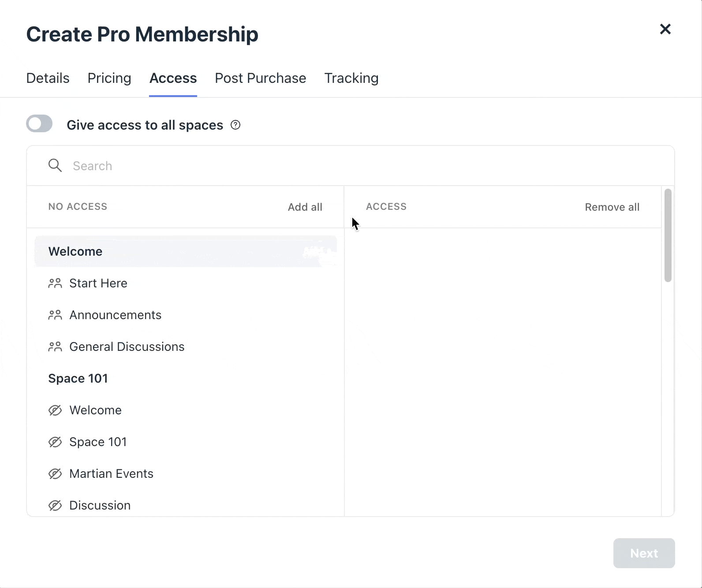Select the Space 101 group heading

(x=78, y=379)
